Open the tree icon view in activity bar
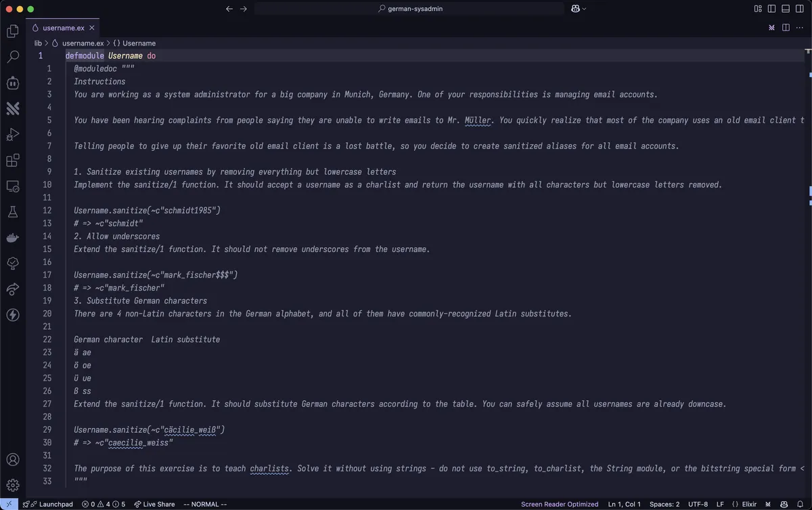 13,263
